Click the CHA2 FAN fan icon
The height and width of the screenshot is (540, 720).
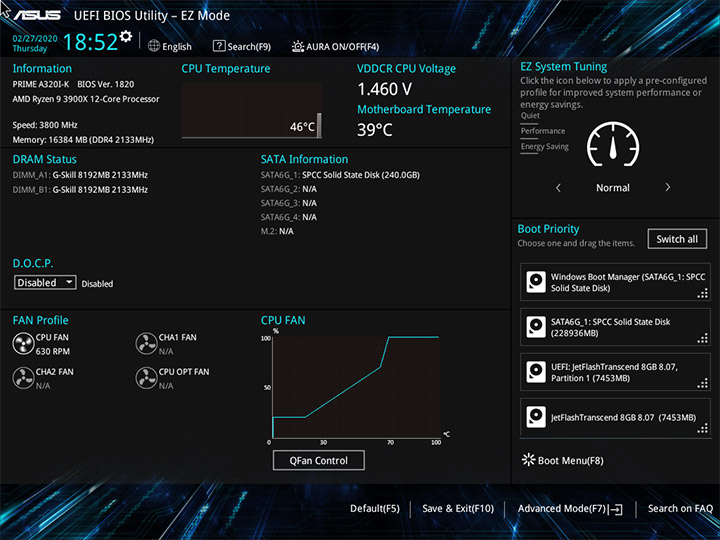pyautogui.click(x=23, y=378)
